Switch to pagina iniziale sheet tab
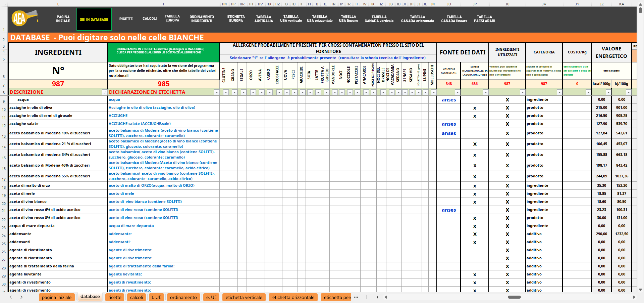 click(57, 297)
